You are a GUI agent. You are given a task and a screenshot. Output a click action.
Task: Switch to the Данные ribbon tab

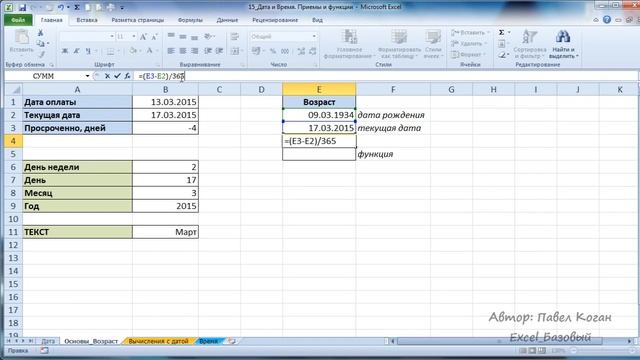227,20
